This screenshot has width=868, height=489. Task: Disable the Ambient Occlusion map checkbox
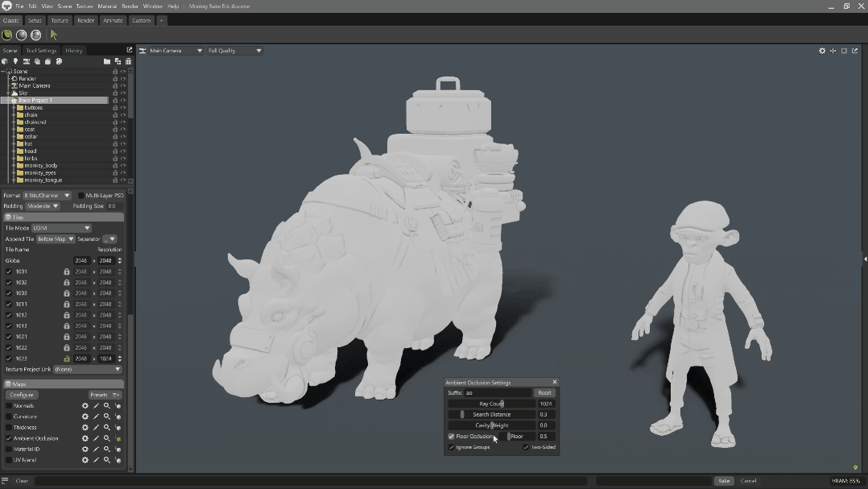point(9,438)
